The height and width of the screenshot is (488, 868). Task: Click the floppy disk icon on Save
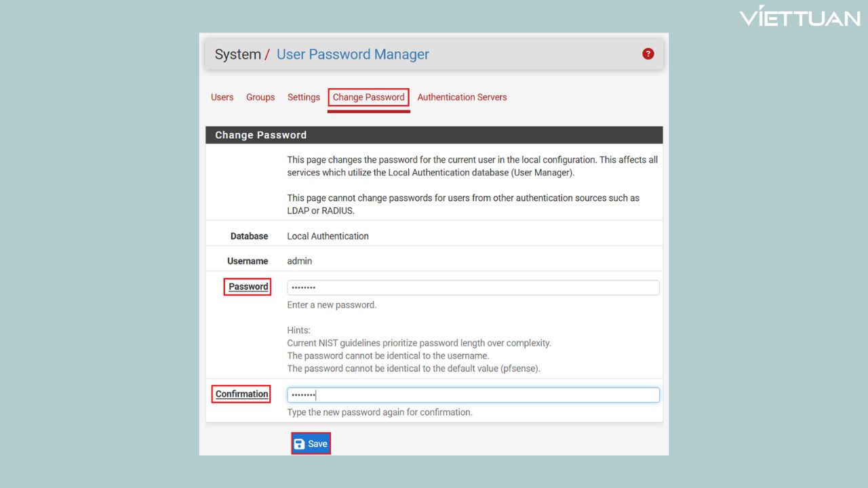click(299, 444)
